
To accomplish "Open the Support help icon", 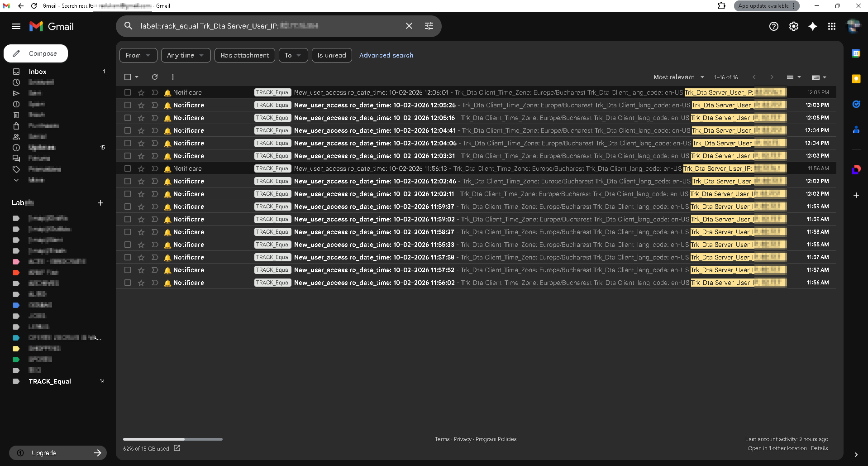I will click(x=773, y=26).
